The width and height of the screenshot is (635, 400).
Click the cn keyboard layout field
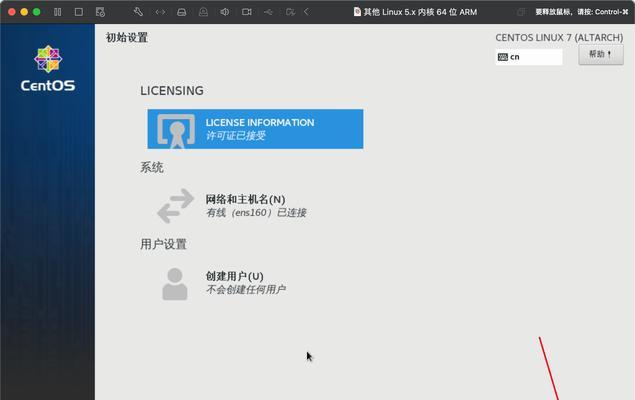click(529, 57)
